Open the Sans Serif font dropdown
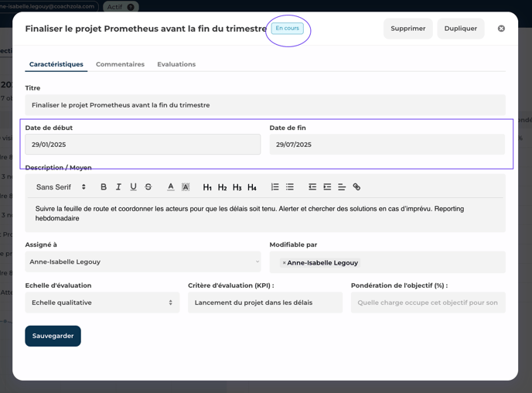Screen dimensions: 532x393 [x=61, y=187]
